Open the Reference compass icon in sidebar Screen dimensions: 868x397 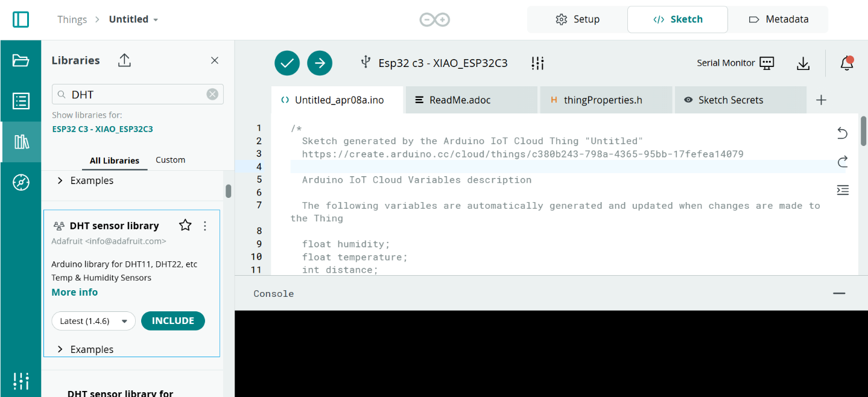(x=21, y=182)
